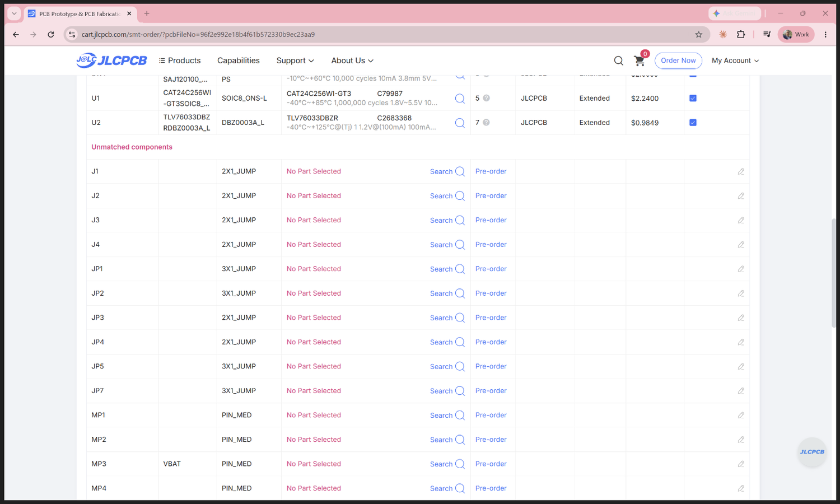Expand the About Us dropdown
Screen dimensions: 840x504
click(352, 60)
